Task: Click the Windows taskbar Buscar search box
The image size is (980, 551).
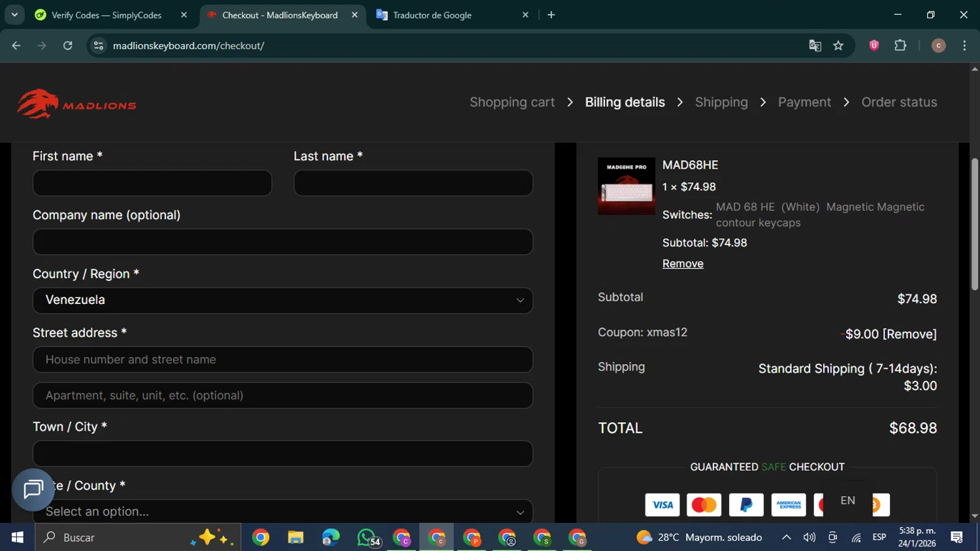Action: pos(138,537)
